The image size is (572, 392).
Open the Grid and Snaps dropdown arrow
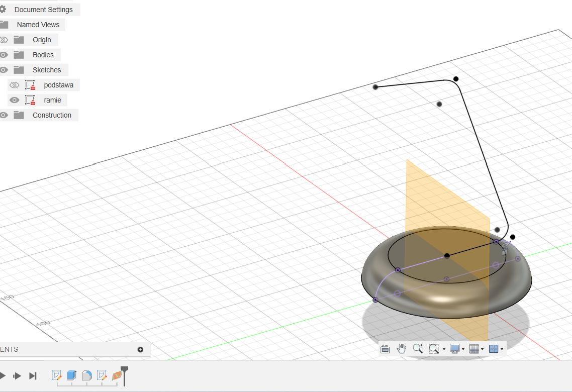[x=482, y=349]
